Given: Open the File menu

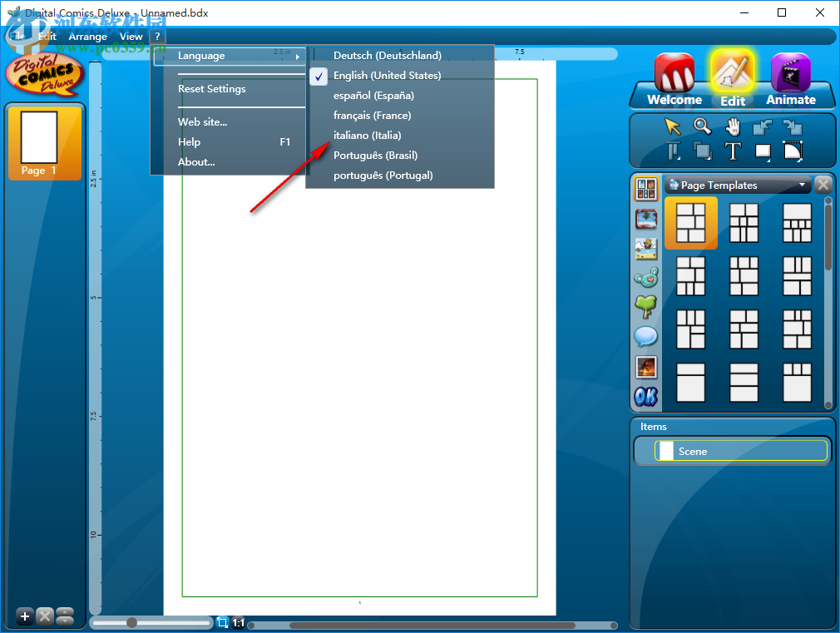Looking at the screenshot, I should coord(17,37).
